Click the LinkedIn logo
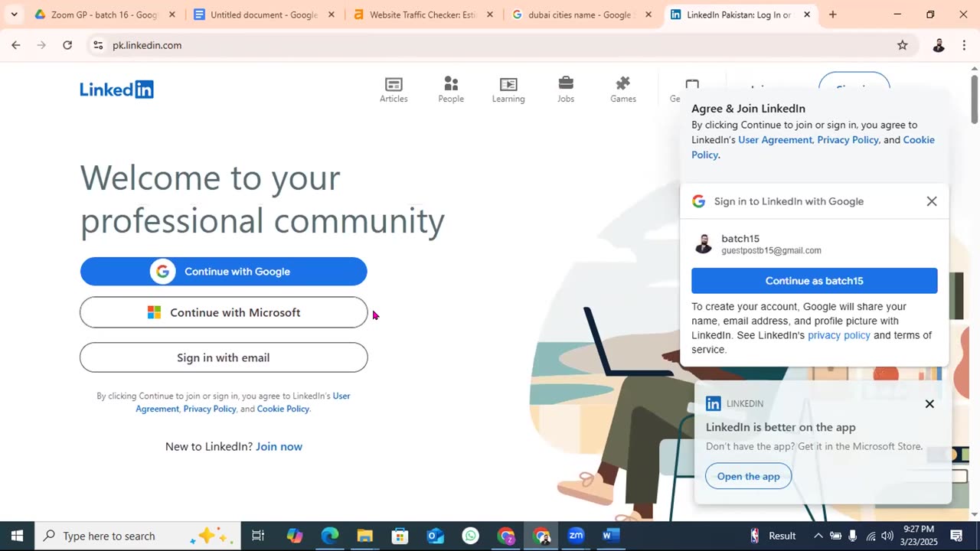 pos(116,90)
